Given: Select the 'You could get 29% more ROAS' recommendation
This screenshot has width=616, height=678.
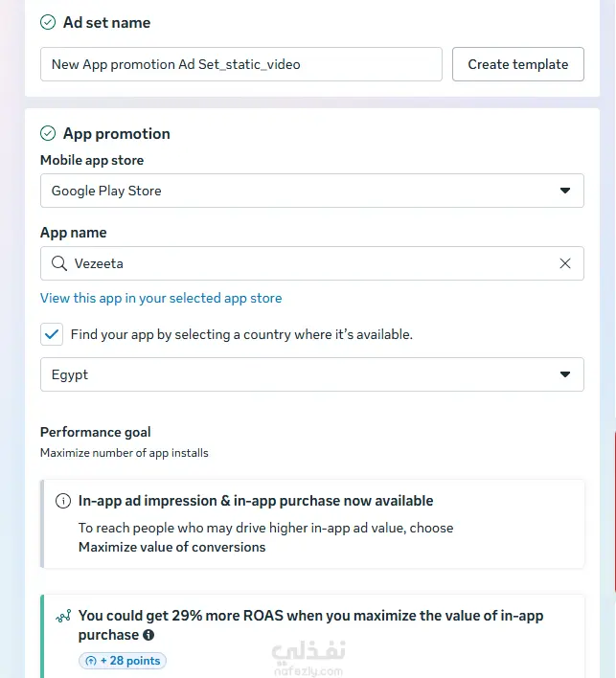Looking at the screenshot, I should (310, 624).
